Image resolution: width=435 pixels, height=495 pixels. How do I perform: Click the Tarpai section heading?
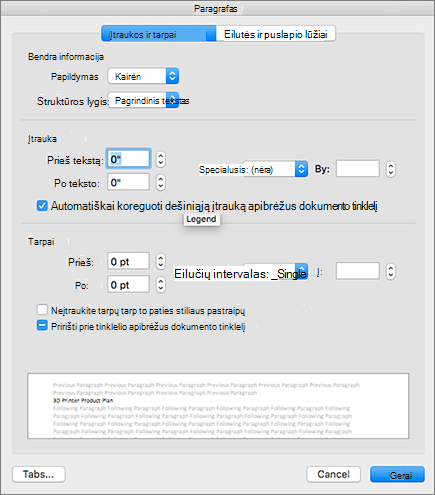pyautogui.click(x=41, y=241)
